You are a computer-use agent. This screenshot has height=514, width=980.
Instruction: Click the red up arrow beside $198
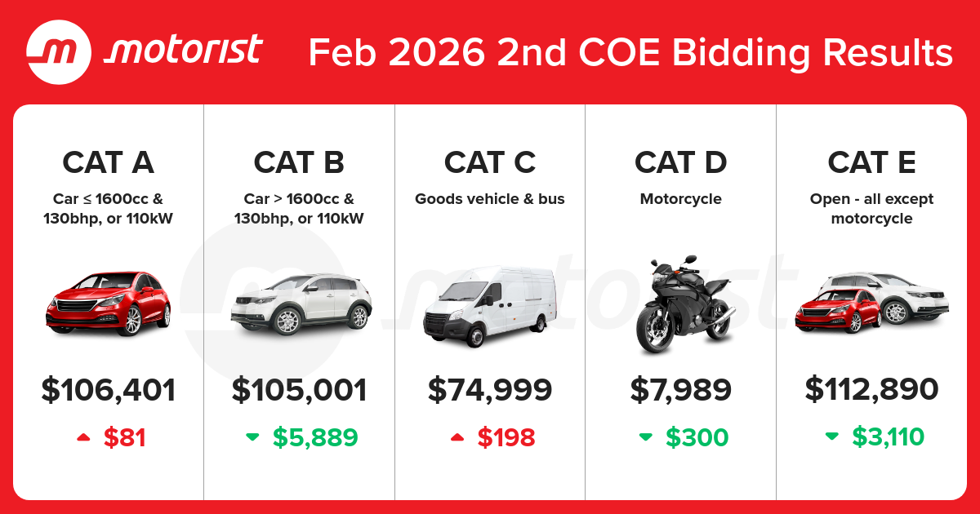coord(457,437)
